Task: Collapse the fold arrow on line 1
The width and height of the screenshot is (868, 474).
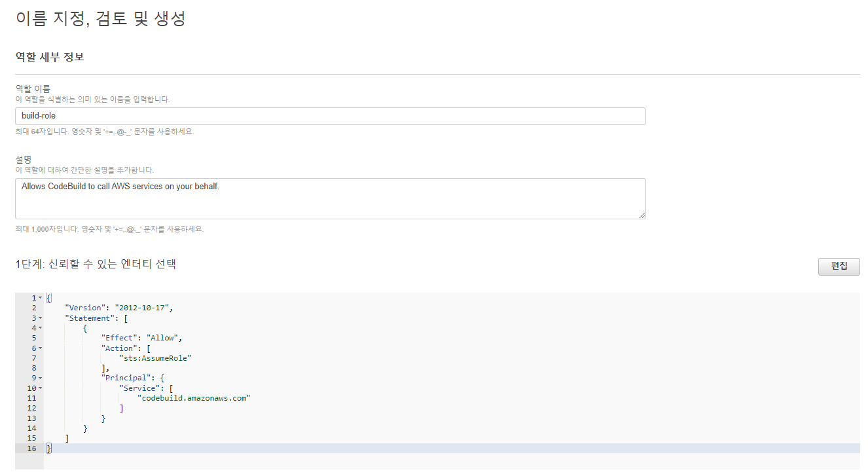Action: click(x=41, y=298)
